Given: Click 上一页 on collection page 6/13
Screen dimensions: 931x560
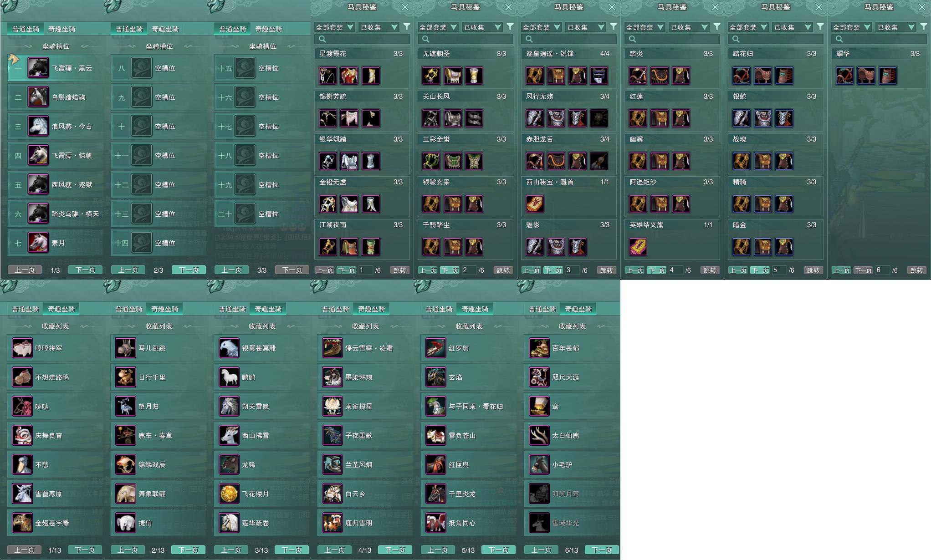Looking at the screenshot, I should point(541,550).
